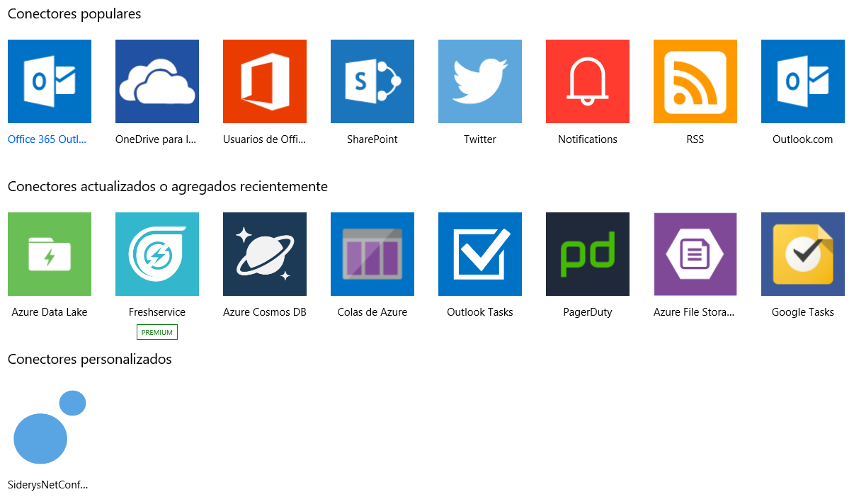Select the Azure Cosmos DB connector
This screenshot has width=854, height=504.
tap(265, 253)
